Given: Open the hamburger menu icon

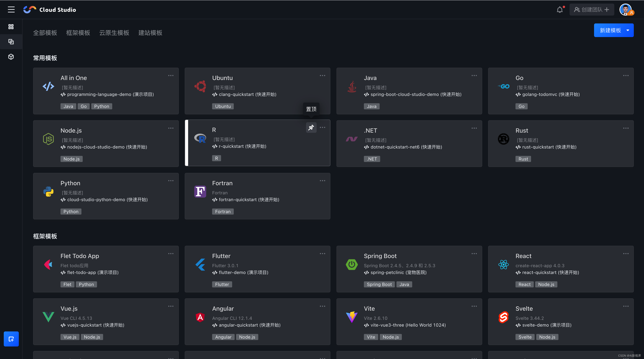Looking at the screenshot, I should (11, 9).
